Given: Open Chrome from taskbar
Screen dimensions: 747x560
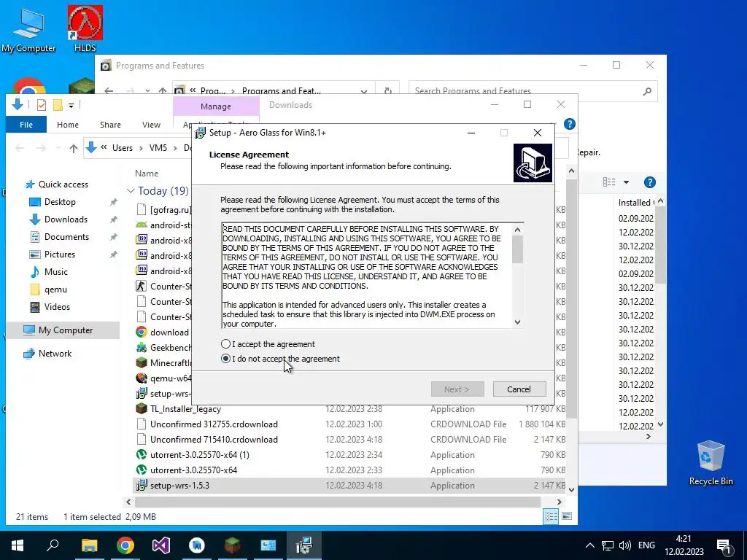Looking at the screenshot, I should pyautogui.click(x=125, y=545).
